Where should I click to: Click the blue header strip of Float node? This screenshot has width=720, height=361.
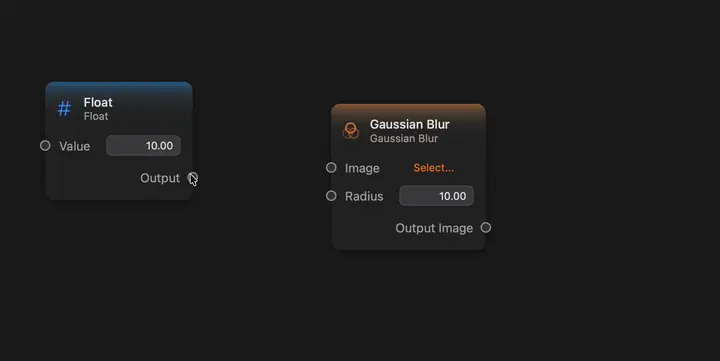[x=119, y=86]
